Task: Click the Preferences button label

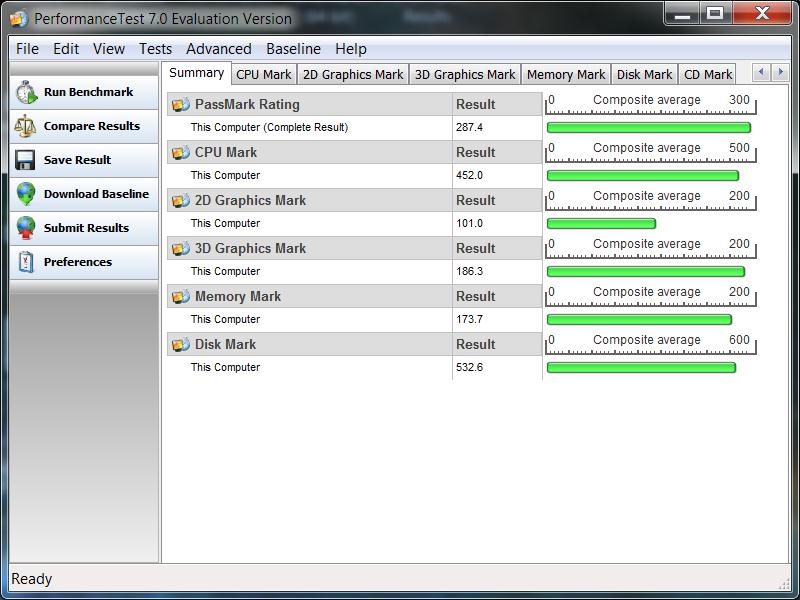Action: click(78, 262)
